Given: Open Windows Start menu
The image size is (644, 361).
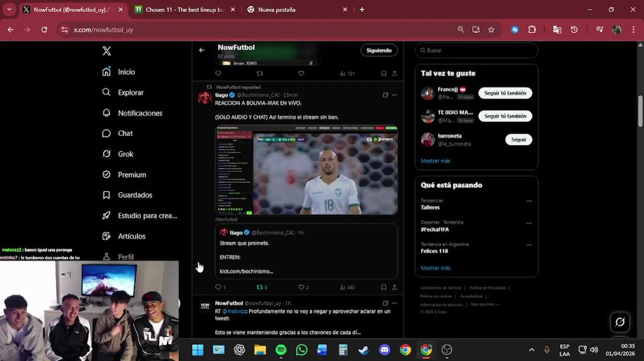Looking at the screenshot, I should (198, 349).
